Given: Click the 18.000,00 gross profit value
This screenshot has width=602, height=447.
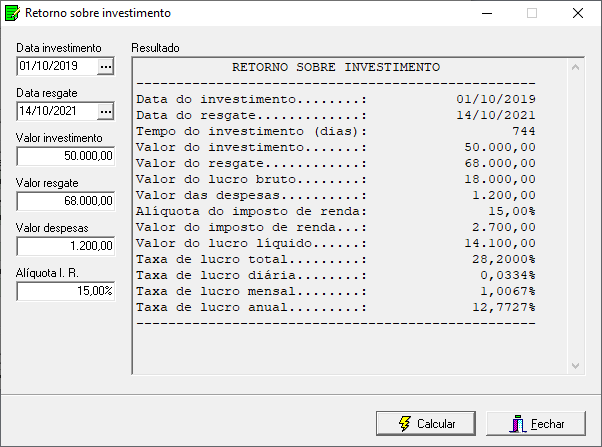Looking at the screenshot, I should [500, 179].
